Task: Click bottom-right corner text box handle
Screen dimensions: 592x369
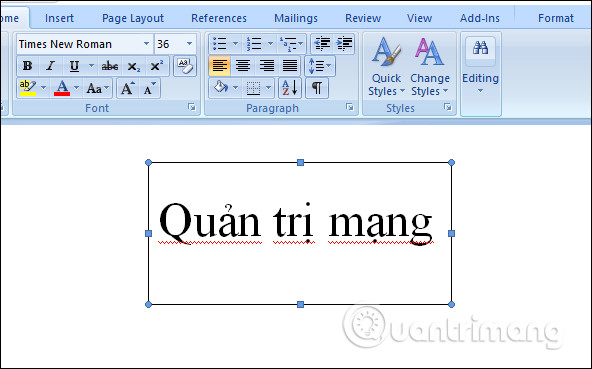Action: click(452, 304)
